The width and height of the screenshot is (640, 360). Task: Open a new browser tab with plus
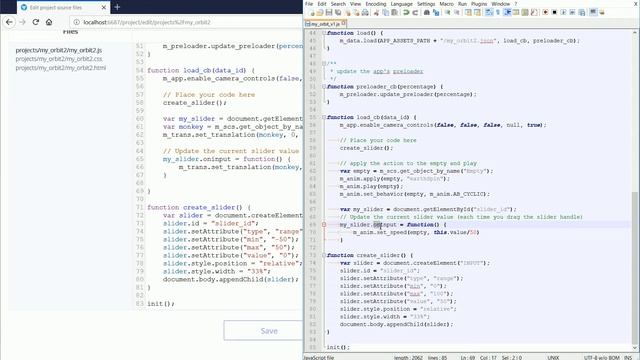coord(117,7)
